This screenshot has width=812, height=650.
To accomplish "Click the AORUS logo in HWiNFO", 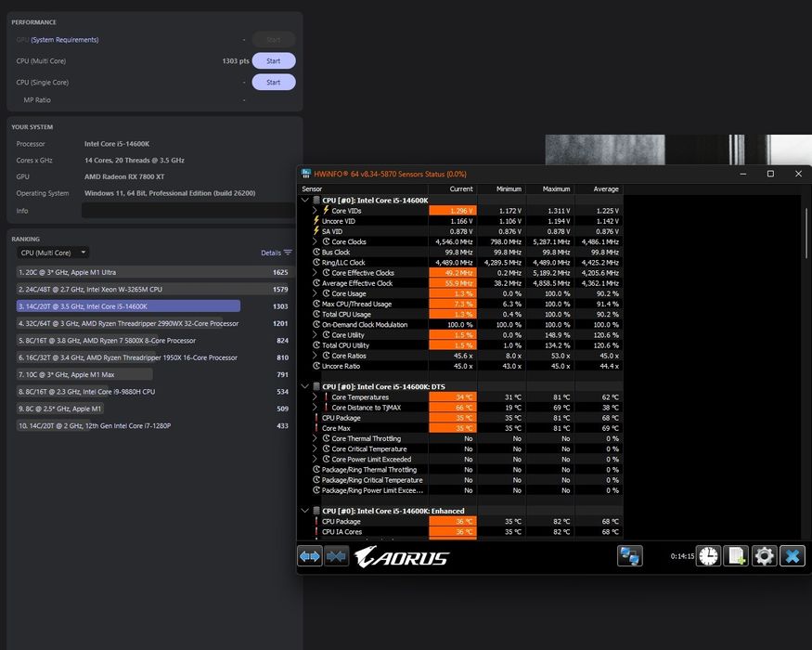I will [402, 557].
